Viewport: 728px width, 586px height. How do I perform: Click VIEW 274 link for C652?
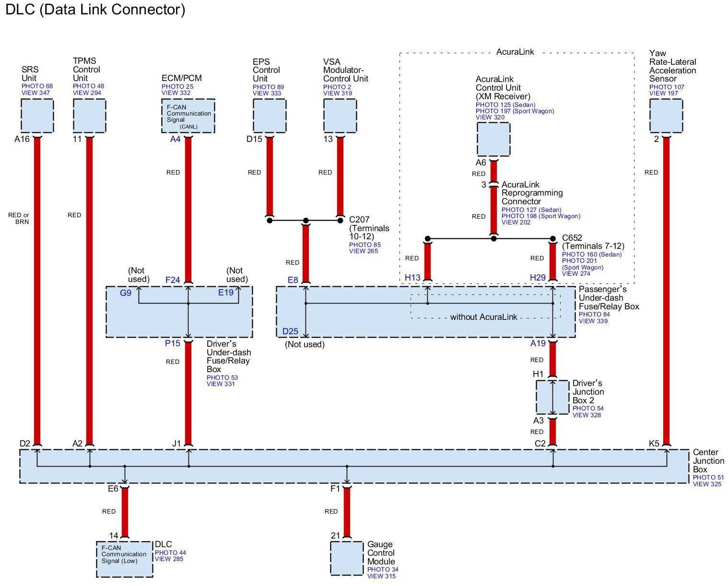(576, 273)
